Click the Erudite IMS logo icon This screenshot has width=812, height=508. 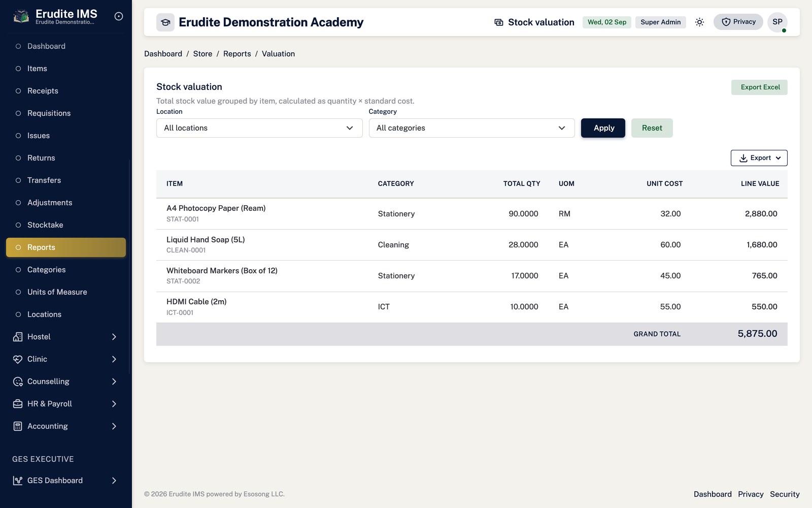coord(21,16)
